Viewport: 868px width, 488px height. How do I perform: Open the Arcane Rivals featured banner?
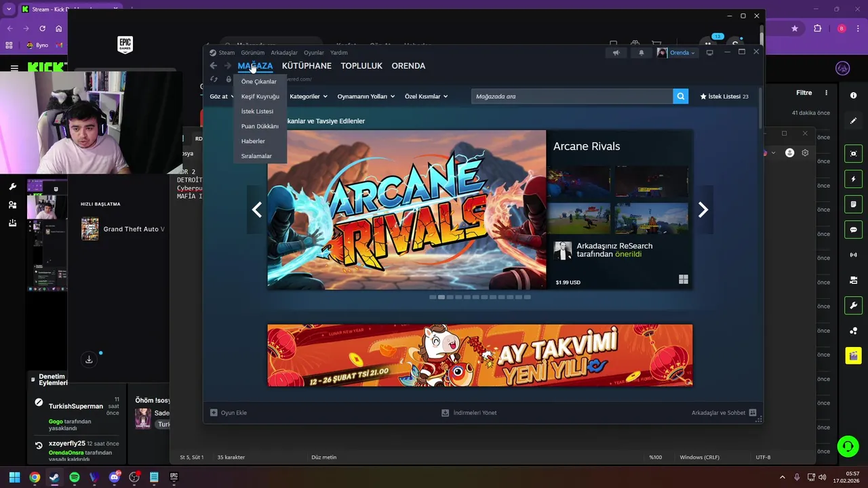[x=407, y=210]
